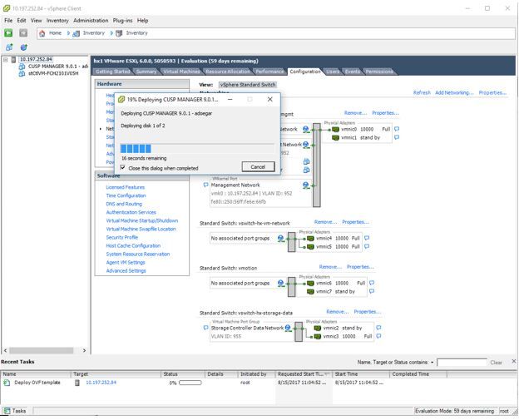The width and height of the screenshot is (519, 420).
Task: Click the Recent Tasks filter text field
Action: pos(462,363)
